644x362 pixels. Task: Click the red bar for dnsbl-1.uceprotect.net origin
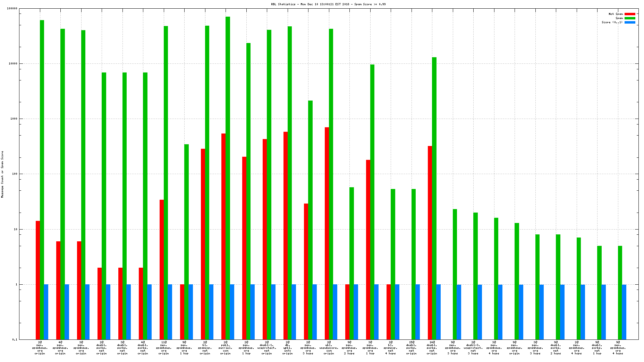265,239
